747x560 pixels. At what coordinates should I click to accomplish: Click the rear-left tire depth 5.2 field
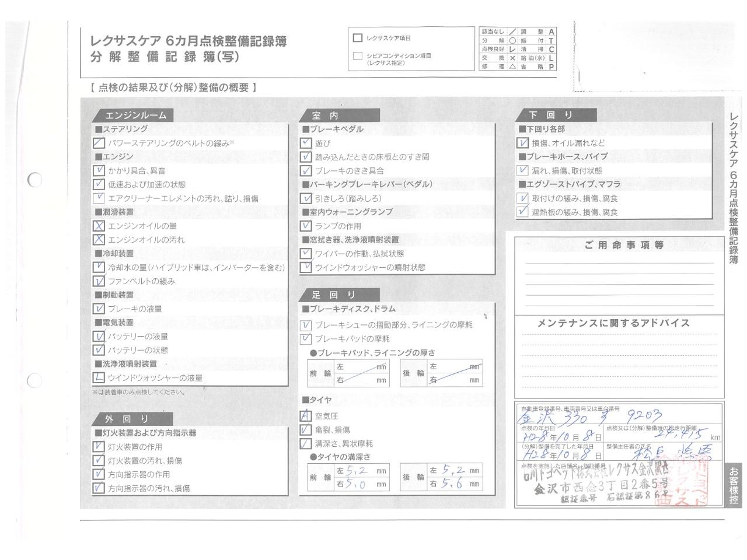point(455,470)
